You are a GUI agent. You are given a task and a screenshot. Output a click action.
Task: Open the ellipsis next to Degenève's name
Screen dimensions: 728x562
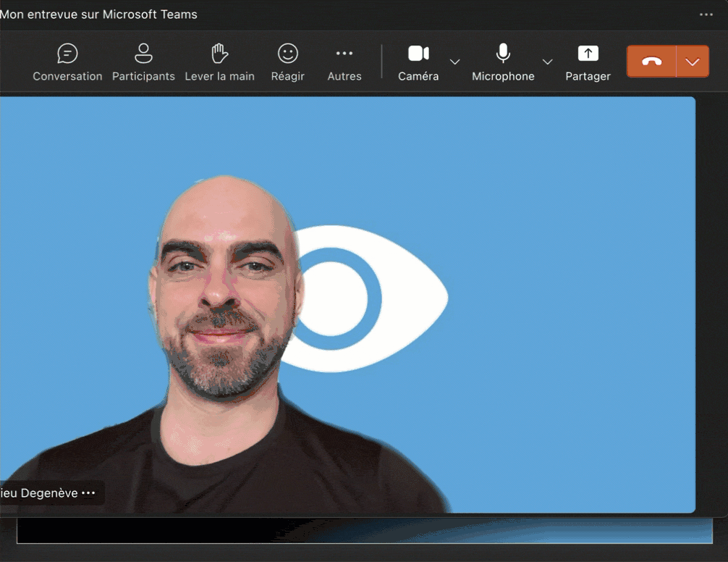coord(88,493)
